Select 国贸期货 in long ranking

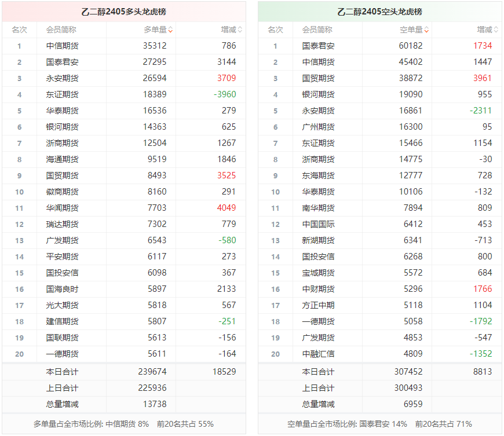point(62,176)
